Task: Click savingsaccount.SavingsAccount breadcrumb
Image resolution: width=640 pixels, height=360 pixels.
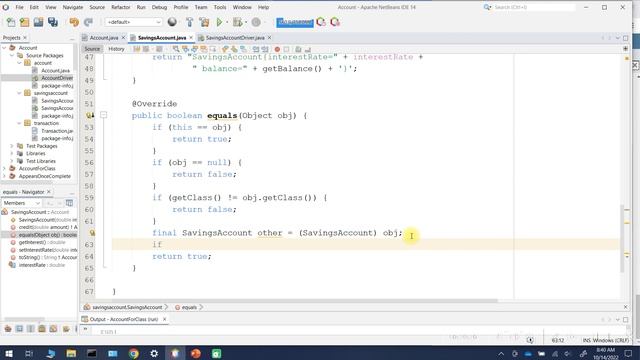Action: tap(127, 307)
